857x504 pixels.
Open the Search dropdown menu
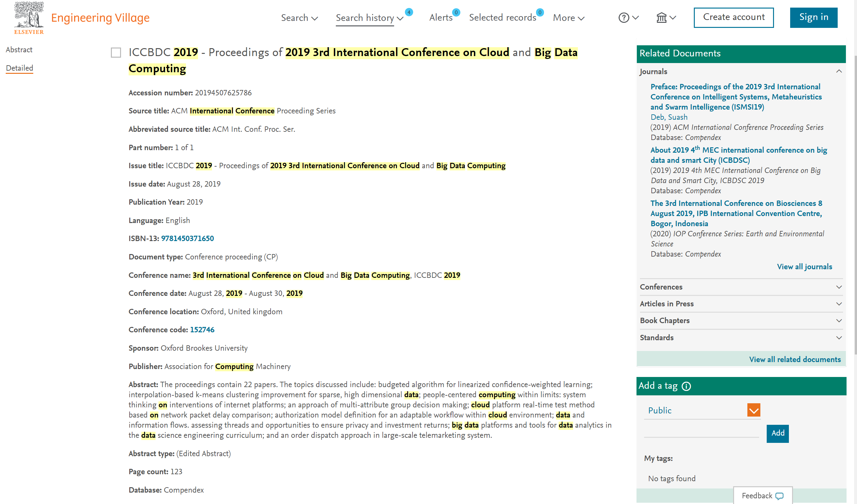click(299, 18)
